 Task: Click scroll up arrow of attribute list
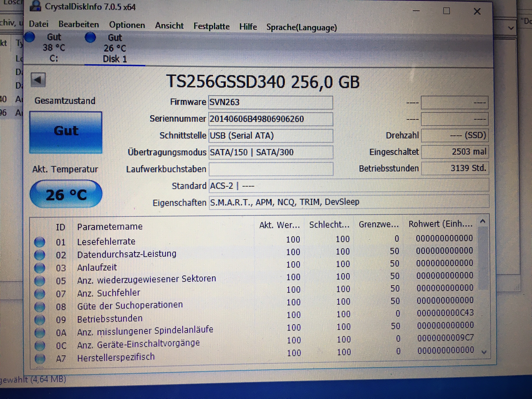pos(483,221)
